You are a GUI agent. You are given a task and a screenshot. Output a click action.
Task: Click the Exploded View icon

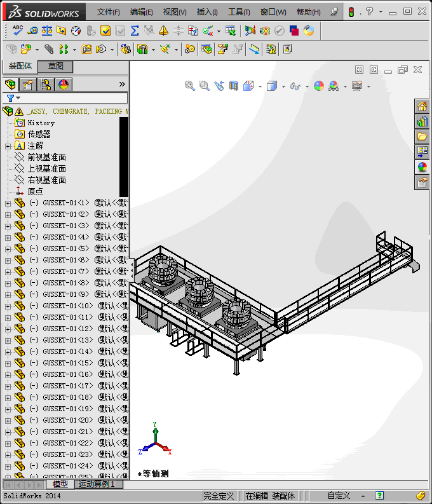pos(222,49)
